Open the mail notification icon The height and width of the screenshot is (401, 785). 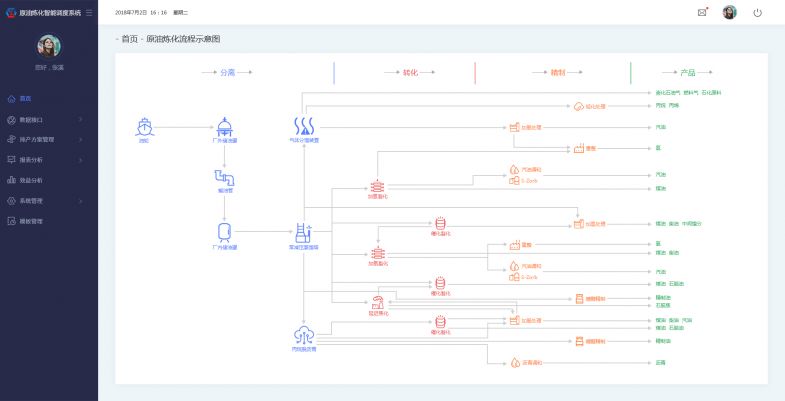702,12
